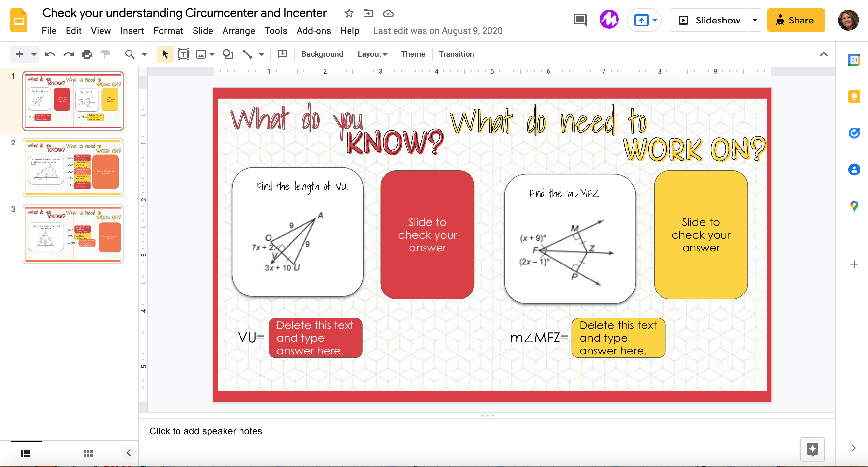Open the Arrange menu
The height and width of the screenshot is (467, 868).
pos(238,31)
